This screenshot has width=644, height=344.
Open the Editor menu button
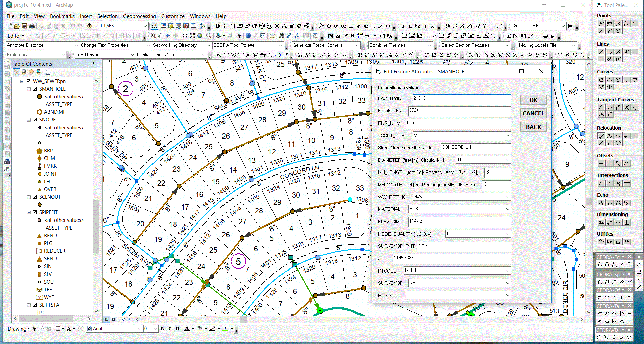click(x=16, y=36)
